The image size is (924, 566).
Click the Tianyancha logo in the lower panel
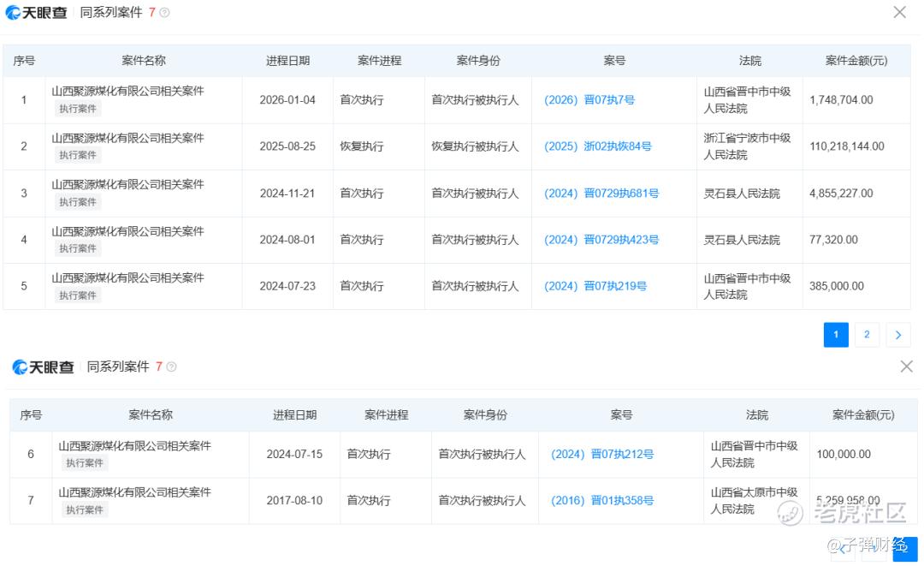tap(43, 367)
